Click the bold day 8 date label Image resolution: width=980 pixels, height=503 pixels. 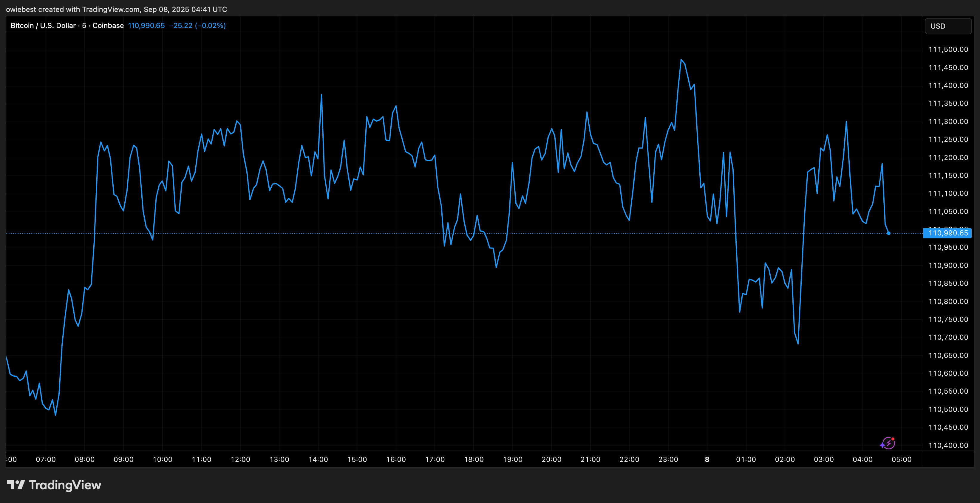(x=707, y=459)
